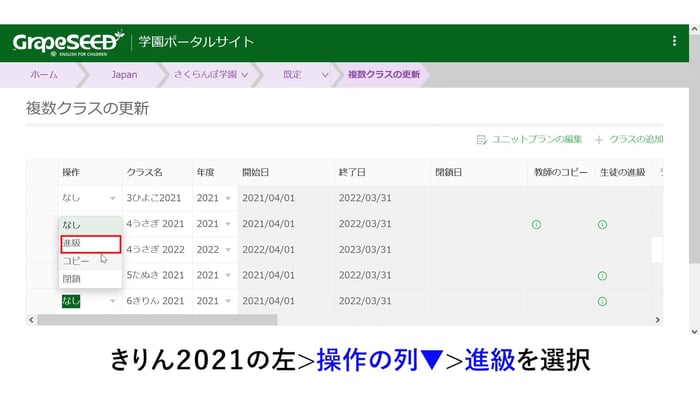Open 年度 dropdown for 4うさぎ 2022
The height and width of the screenshot is (393, 700).
pos(228,250)
